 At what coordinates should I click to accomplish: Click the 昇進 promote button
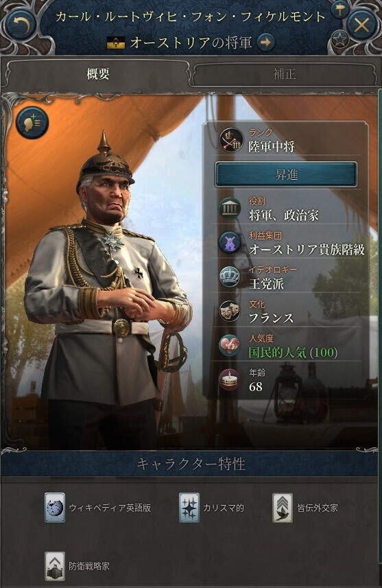coord(286,175)
